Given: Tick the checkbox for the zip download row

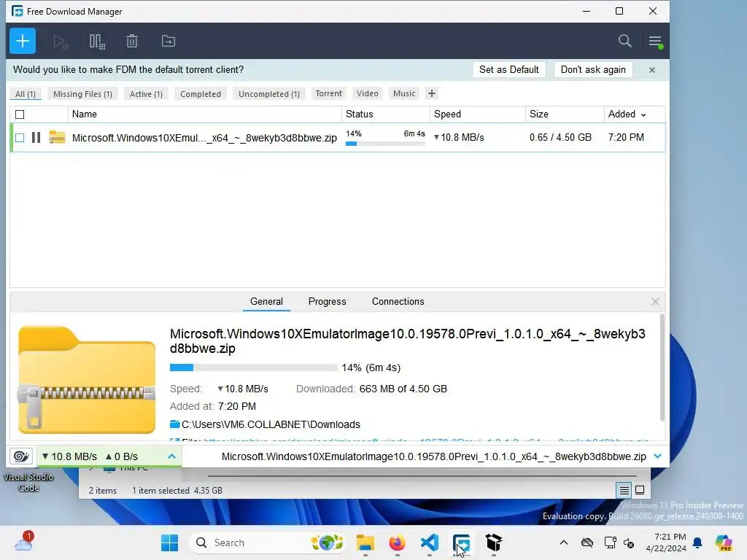Looking at the screenshot, I should pyautogui.click(x=20, y=138).
